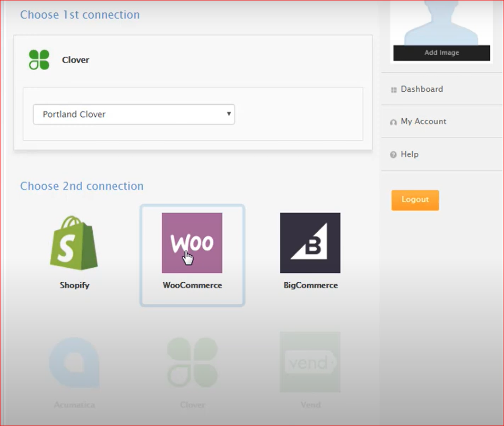
Task: Click the Shopify label text
Action: tap(75, 285)
